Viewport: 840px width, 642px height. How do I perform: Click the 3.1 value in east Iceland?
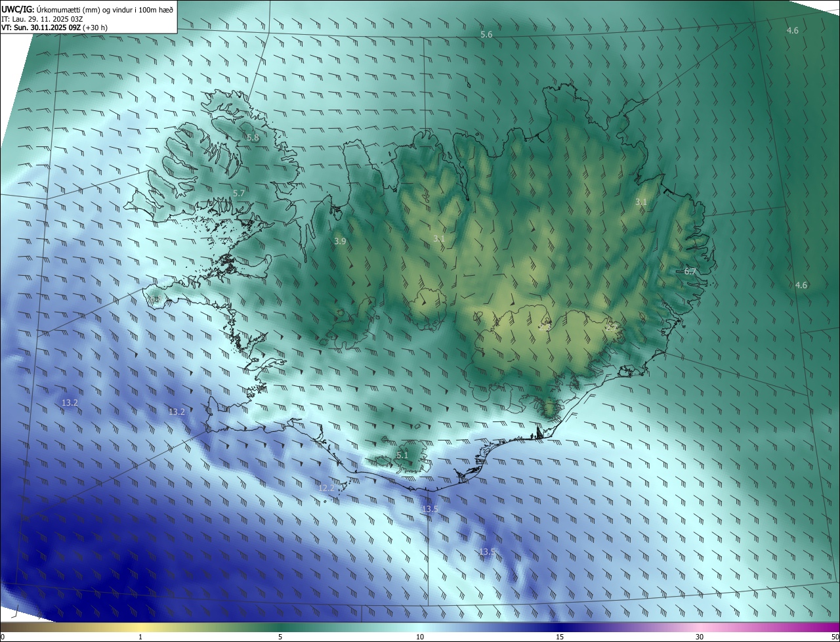tap(641, 202)
